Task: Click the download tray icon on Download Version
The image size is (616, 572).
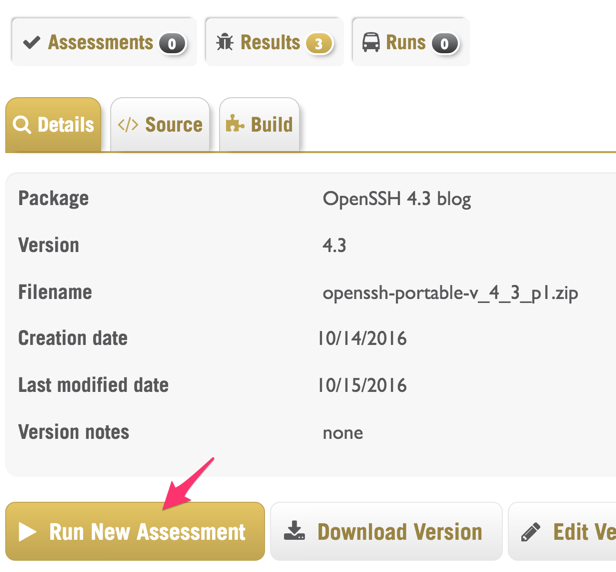Action: (x=294, y=531)
